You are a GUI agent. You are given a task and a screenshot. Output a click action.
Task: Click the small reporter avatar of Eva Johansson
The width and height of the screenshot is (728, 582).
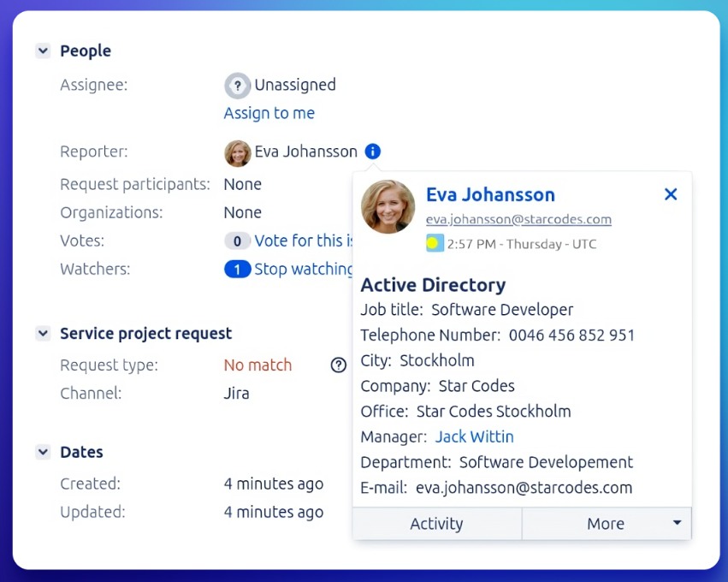point(237,152)
